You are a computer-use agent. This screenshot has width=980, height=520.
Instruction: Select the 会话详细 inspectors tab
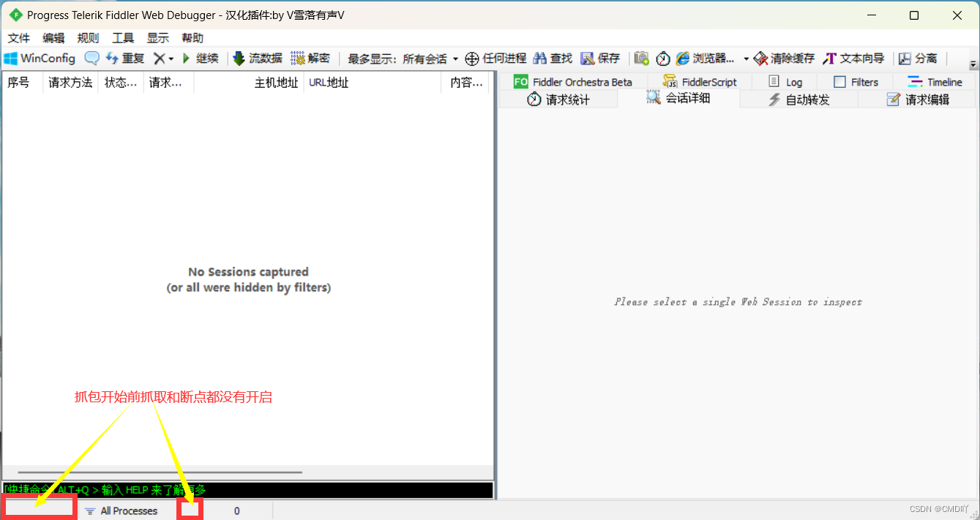[678, 98]
